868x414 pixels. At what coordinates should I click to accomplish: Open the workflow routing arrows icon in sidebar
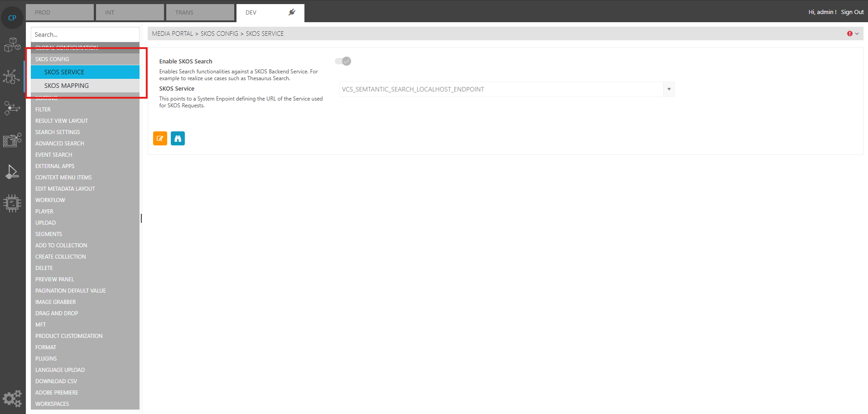(x=12, y=108)
